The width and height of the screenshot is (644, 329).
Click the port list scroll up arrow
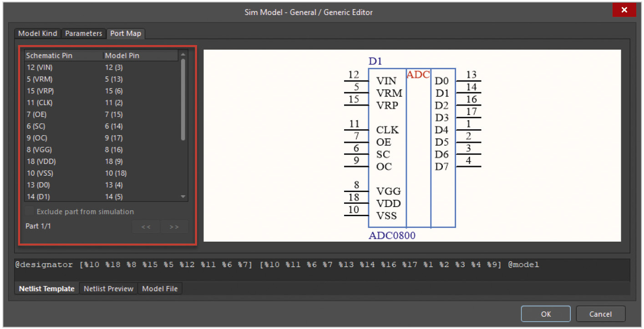(183, 54)
